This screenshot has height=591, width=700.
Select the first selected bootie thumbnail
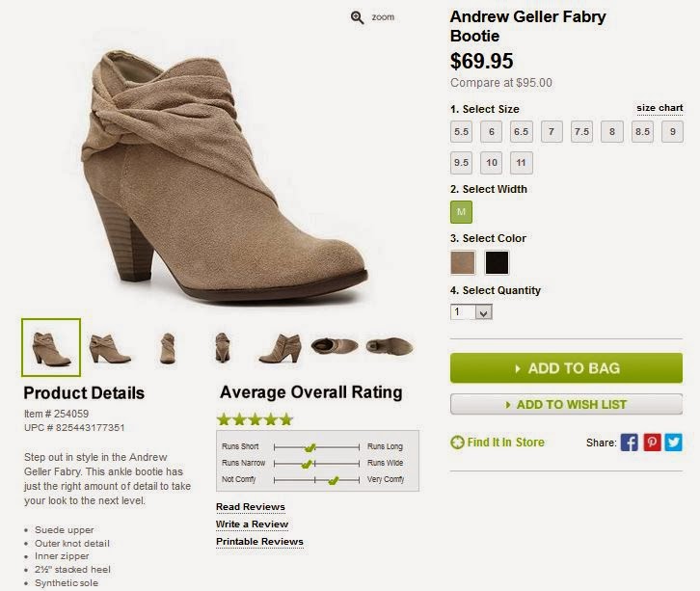click(x=51, y=347)
